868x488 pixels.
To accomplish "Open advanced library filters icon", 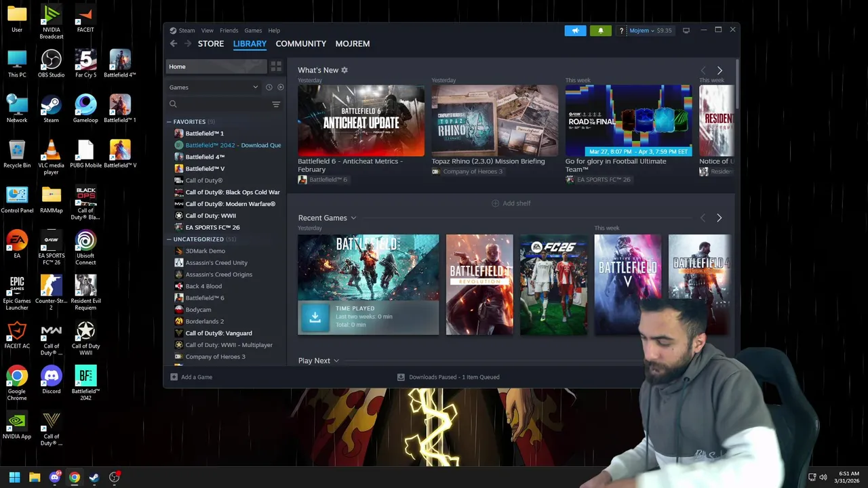I will 276,104.
